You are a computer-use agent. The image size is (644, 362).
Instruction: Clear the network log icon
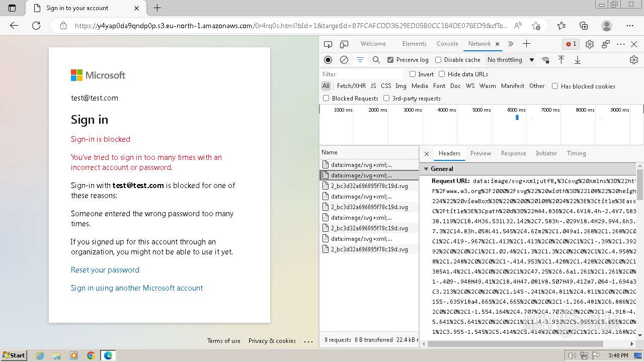tap(344, 60)
